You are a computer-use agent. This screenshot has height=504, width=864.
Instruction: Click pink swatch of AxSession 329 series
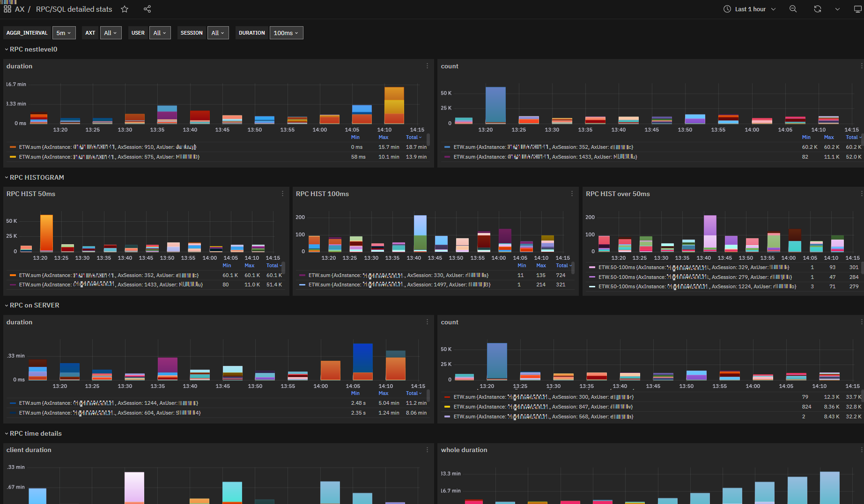[x=592, y=267]
